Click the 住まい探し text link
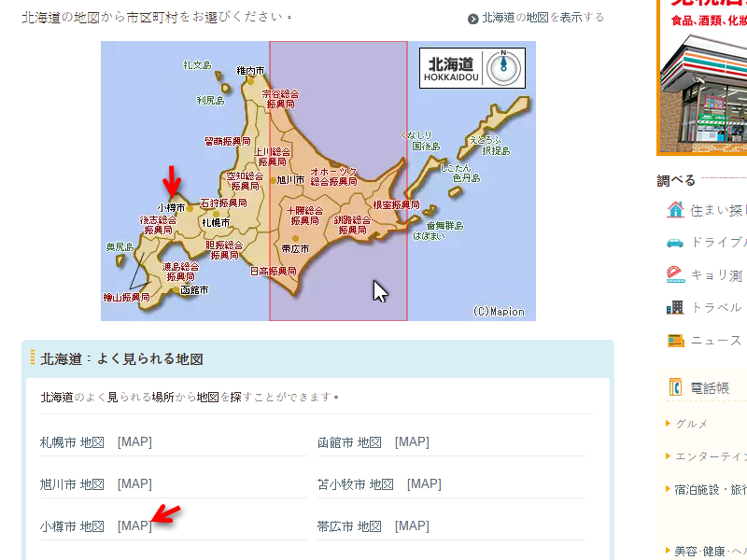 [x=718, y=211]
